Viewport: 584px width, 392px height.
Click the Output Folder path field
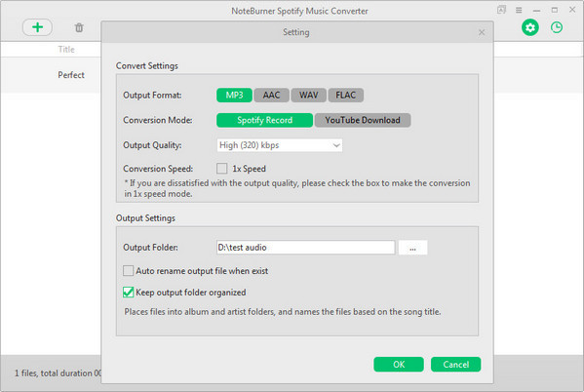(305, 248)
